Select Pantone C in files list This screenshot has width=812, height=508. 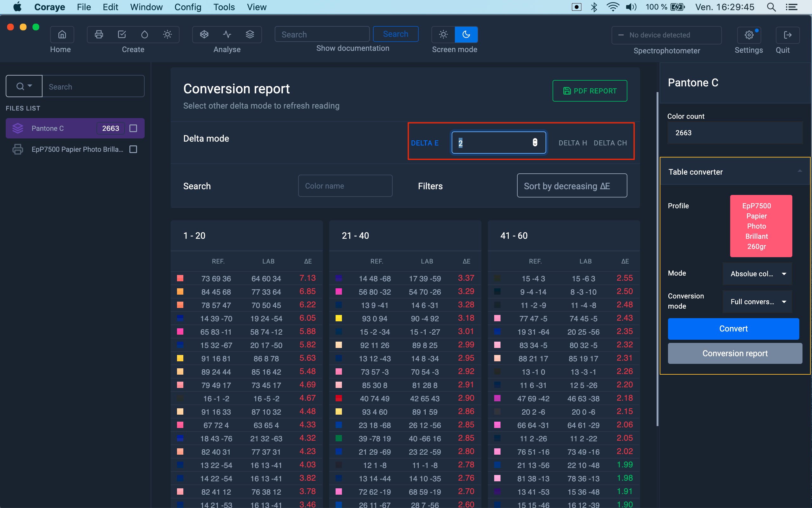(x=75, y=128)
